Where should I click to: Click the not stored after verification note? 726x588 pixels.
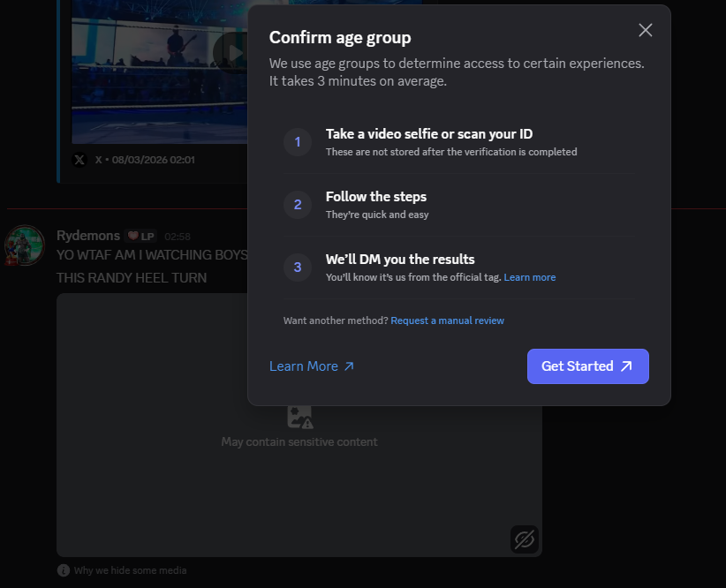click(x=451, y=152)
